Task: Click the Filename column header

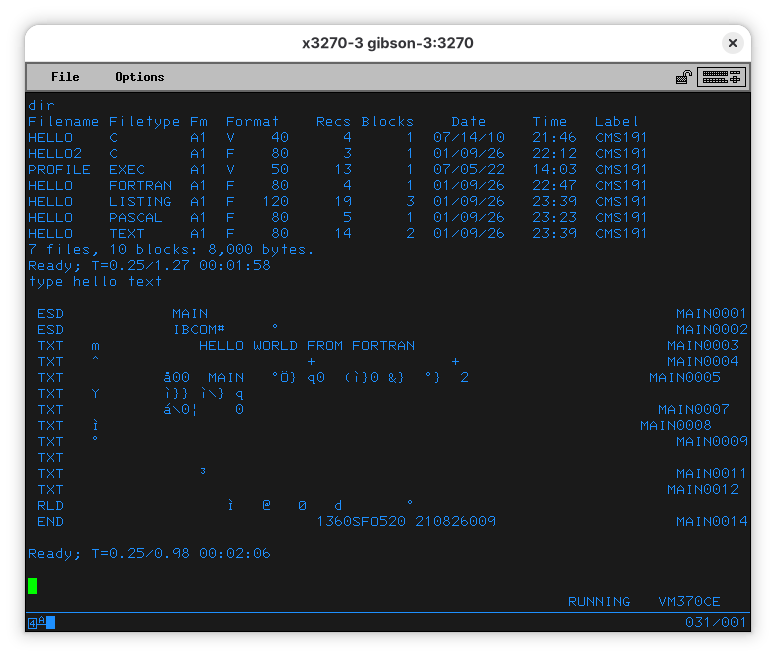Action: pos(64,121)
